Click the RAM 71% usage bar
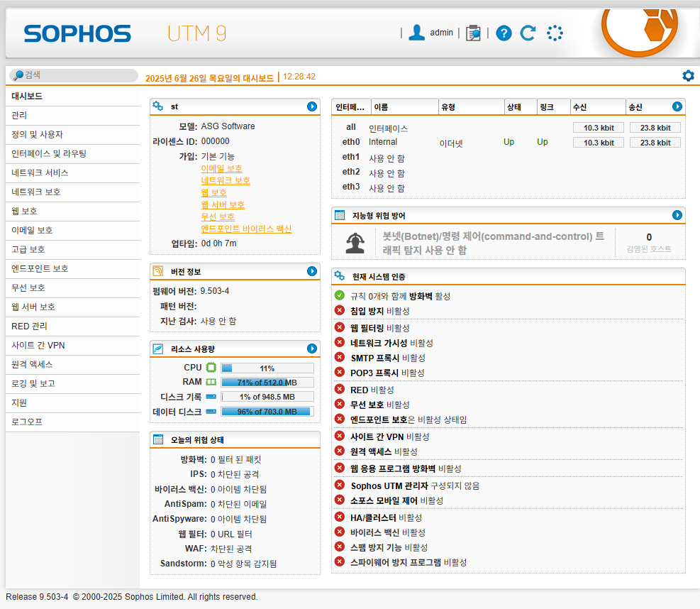Image resolution: width=700 pixels, height=609 pixels. pyautogui.click(x=267, y=383)
